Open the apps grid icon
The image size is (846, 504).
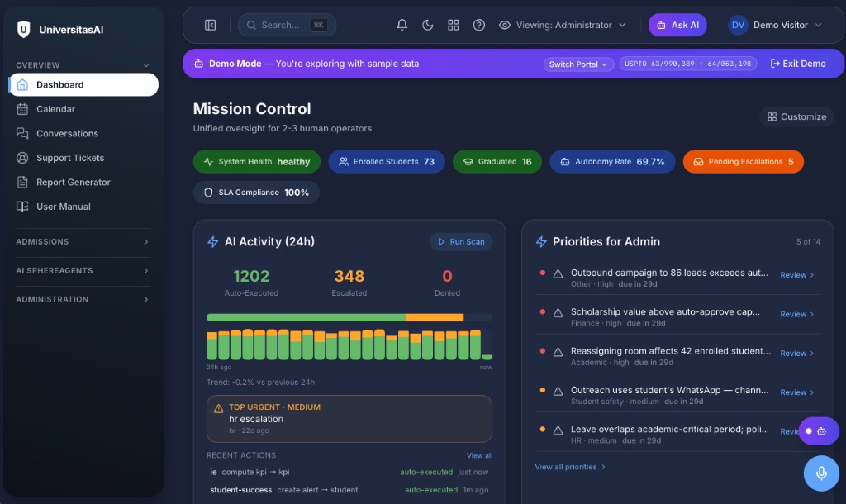tap(454, 25)
